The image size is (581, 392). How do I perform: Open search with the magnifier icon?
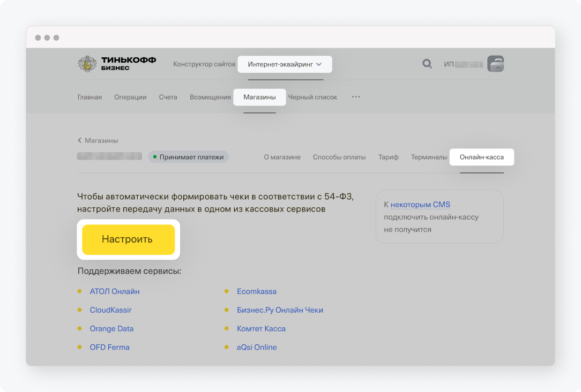(427, 64)
